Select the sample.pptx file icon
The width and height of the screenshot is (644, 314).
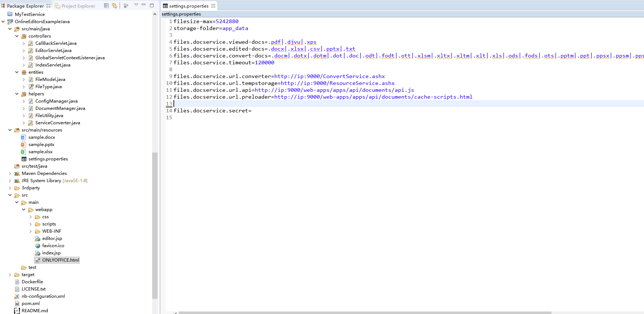coord(23,145)
